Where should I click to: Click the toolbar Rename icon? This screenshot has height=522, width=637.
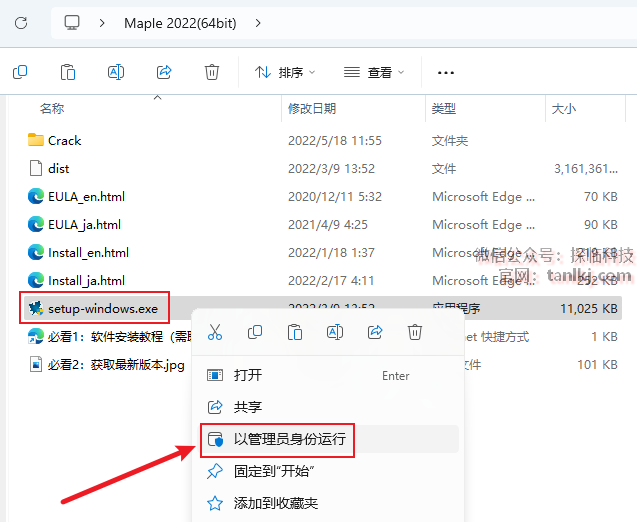coord(116,72)
